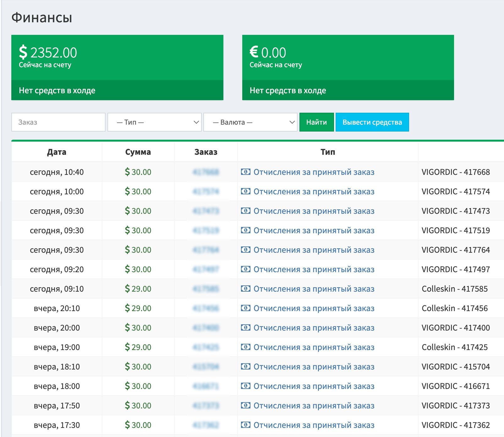
Task: Open Отчисления link for Colleskin - 417425
Action: pyautogui.click(x=314, y=347)
